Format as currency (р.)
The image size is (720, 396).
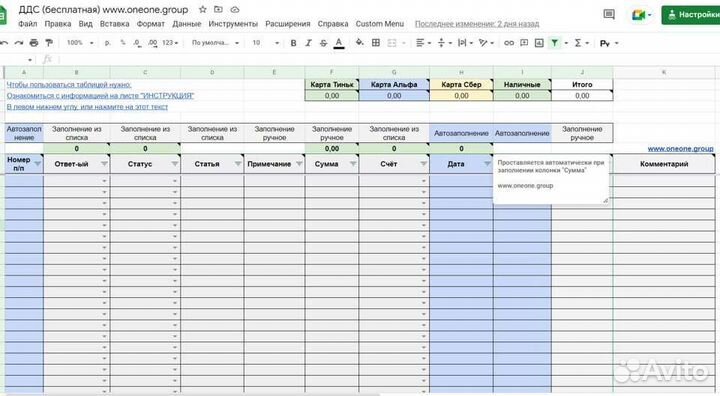click(107, 43)
